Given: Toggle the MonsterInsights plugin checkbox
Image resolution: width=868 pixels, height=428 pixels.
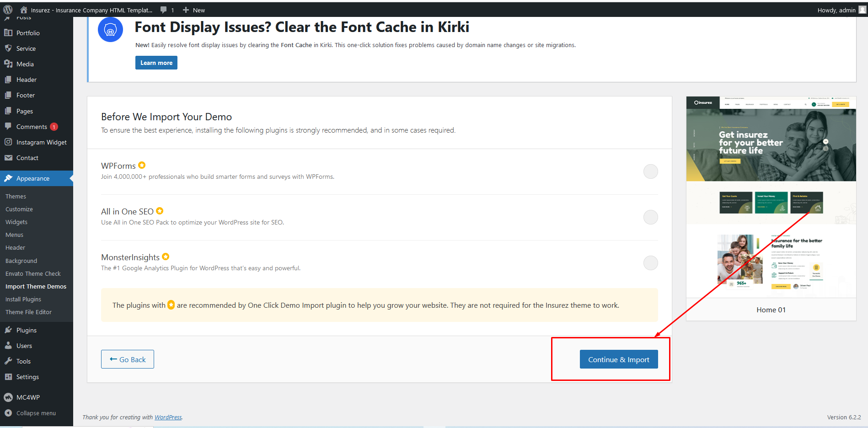Looking at the screenshot, I should pos(650,263).
